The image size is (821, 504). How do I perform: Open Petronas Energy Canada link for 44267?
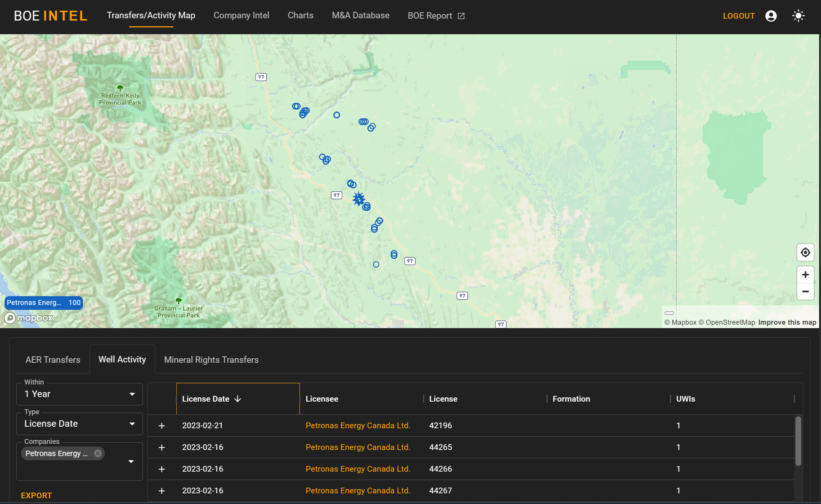click(358, 491)
